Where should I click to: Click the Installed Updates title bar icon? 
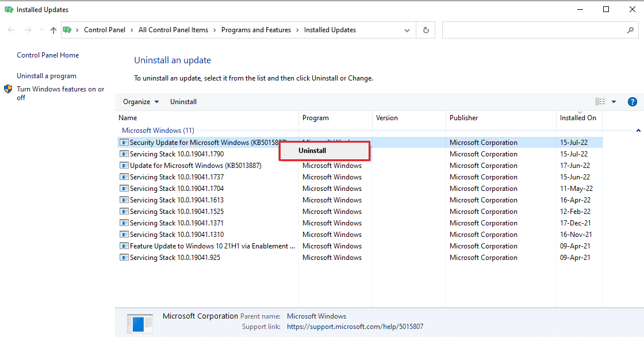pyautogui.click(x=9, y=9)
